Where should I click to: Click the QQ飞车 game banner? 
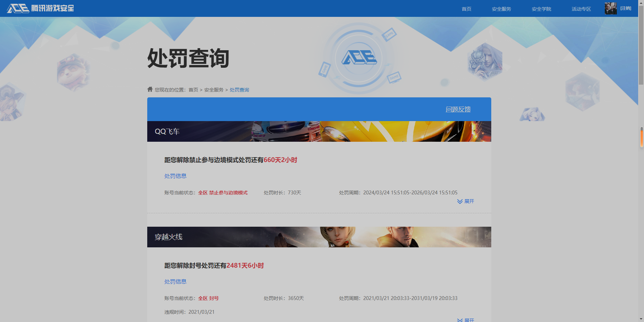tap(319, 131)
